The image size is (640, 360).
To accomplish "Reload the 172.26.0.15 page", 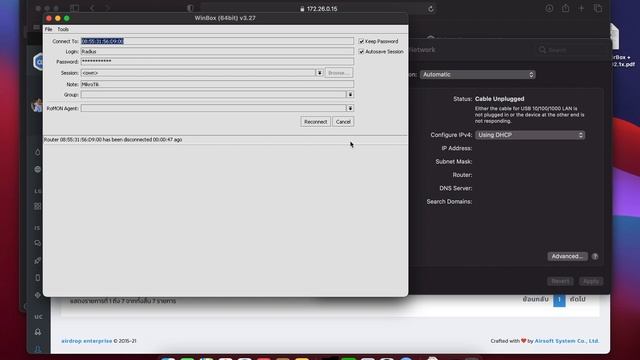I will 431,9.
